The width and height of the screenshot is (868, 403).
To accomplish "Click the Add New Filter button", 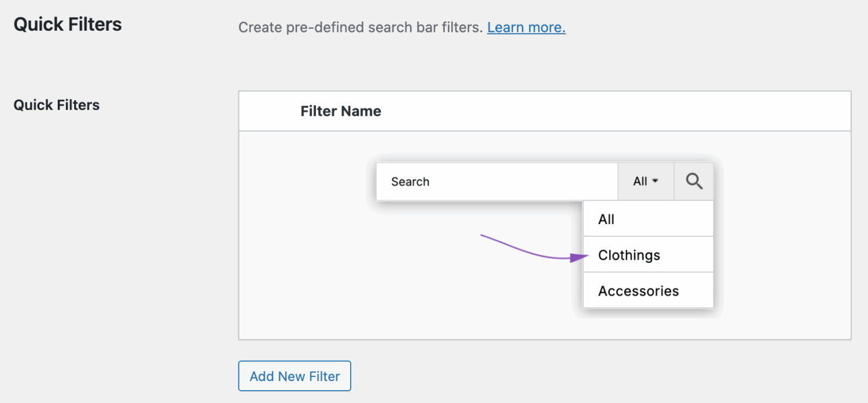I will coord(295,376).
